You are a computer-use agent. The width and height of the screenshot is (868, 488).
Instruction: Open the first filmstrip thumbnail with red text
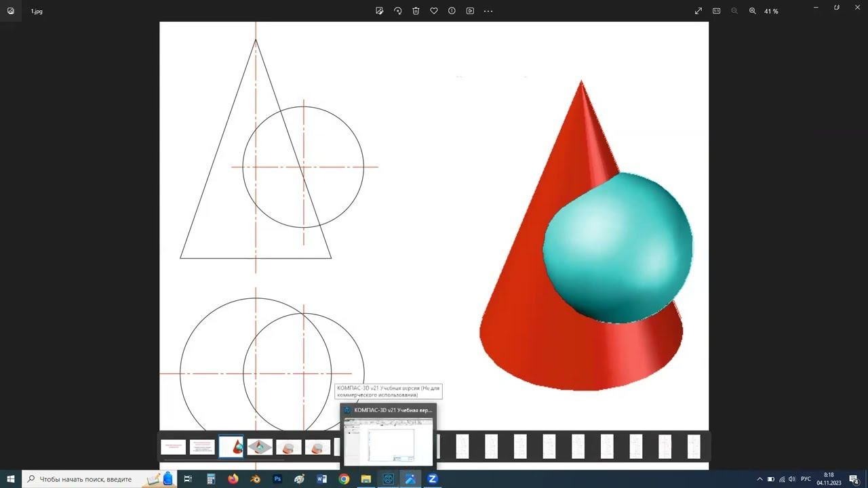point(173,447)
